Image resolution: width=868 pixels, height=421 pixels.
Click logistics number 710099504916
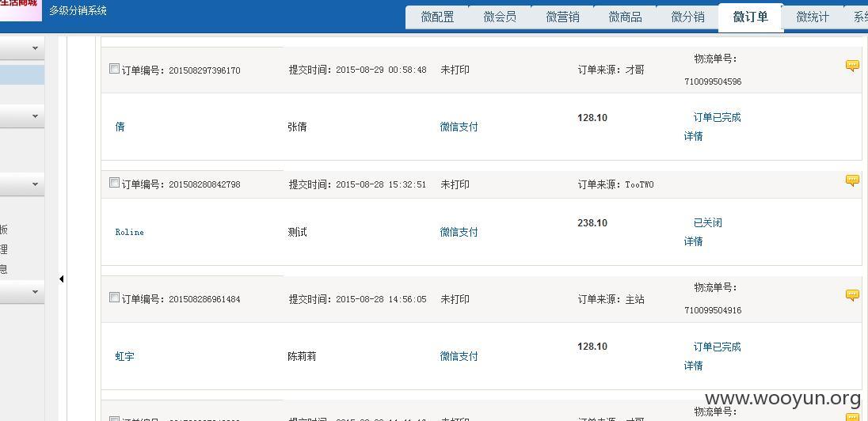tap(713, 310)
